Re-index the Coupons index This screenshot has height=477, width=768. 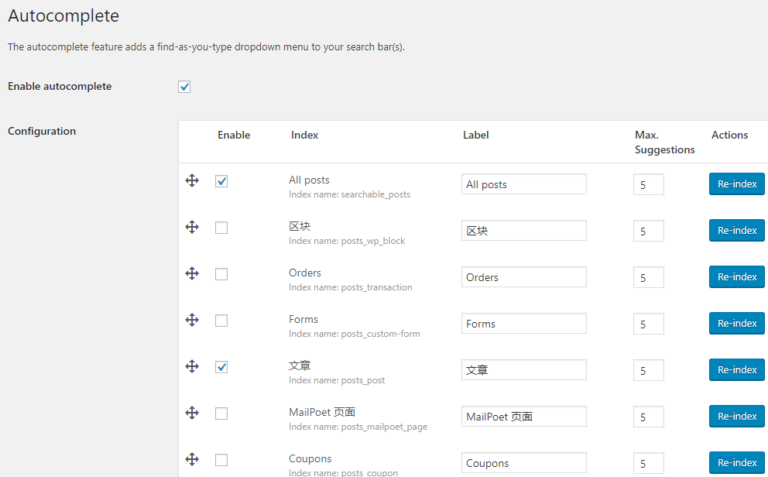[737, 463]
